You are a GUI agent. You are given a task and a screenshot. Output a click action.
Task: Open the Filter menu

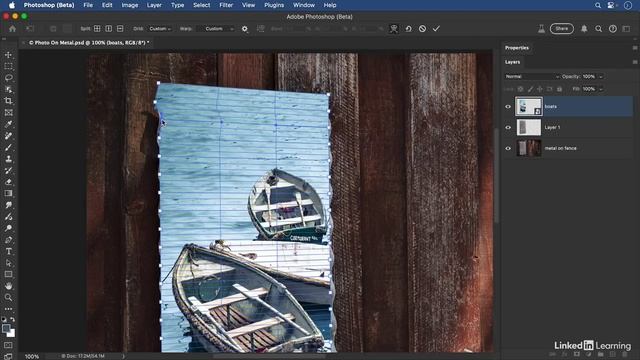(x=226, y=5)
